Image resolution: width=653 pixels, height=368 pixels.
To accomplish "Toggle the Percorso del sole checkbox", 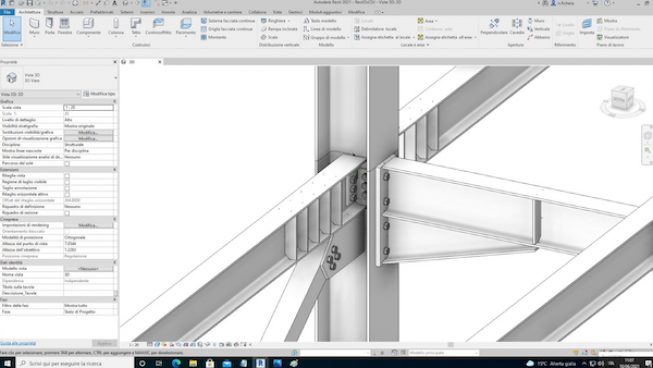I will point(67,164).
